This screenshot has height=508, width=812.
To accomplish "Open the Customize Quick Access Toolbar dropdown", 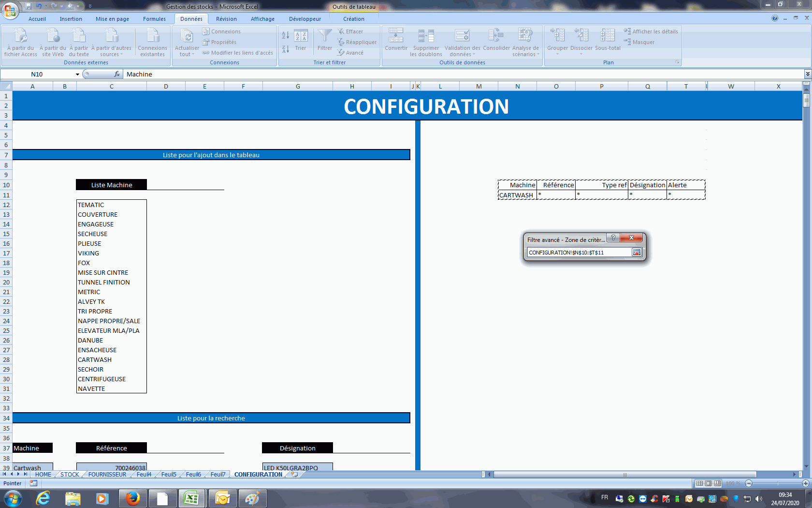I will (90, 6).
